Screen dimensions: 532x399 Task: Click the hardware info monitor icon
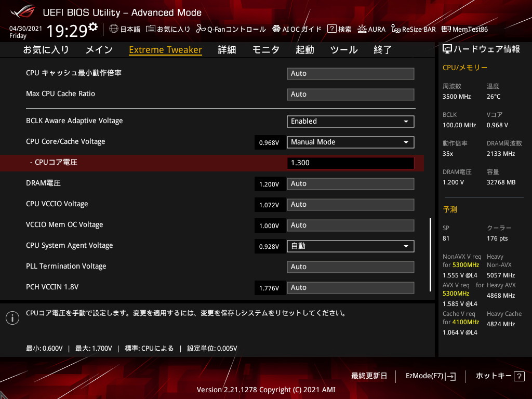[x=447, y=49]
